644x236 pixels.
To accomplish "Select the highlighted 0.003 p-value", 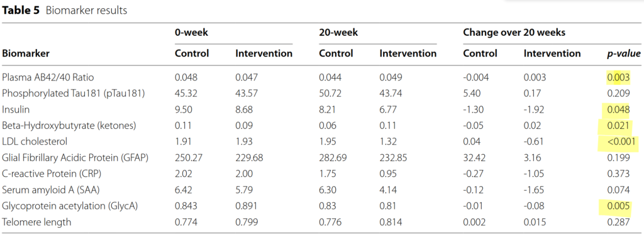I will tap(618, 77).
